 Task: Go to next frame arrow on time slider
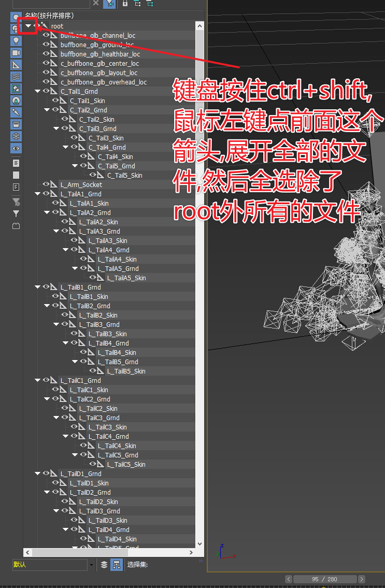361,579
